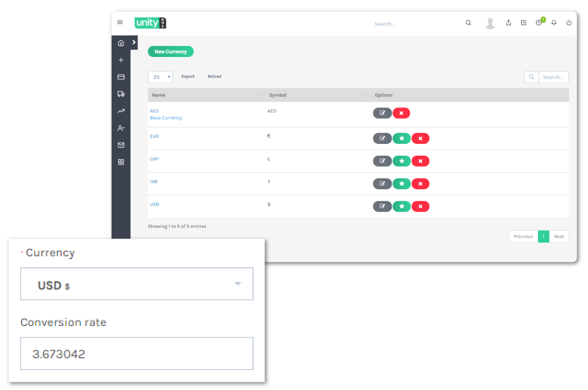The image size is (588, 390).
Task: Toggle GBP star button
Action: pos(402,161)
